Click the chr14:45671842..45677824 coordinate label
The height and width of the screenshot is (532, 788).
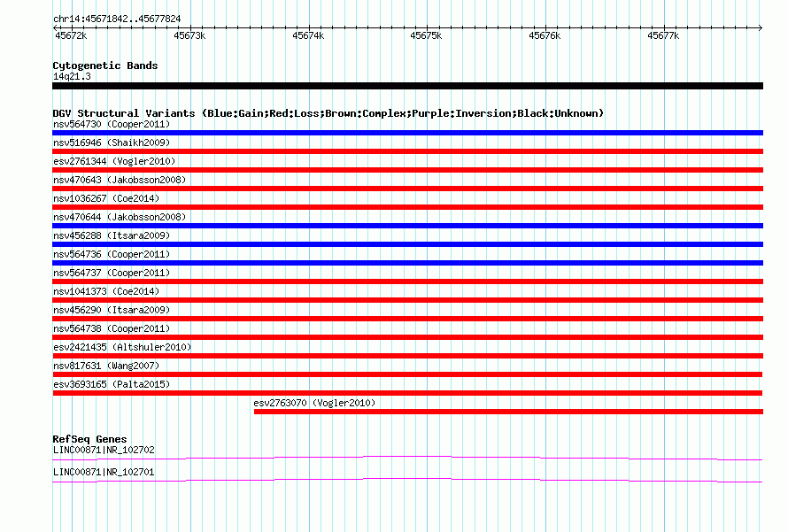pyautogui.click(x=117, y=19)
